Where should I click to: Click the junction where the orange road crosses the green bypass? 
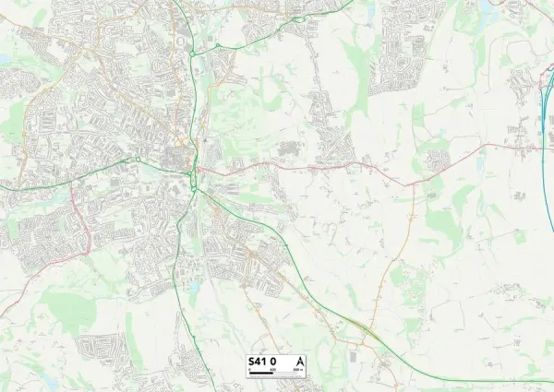[x=367, y=330]
